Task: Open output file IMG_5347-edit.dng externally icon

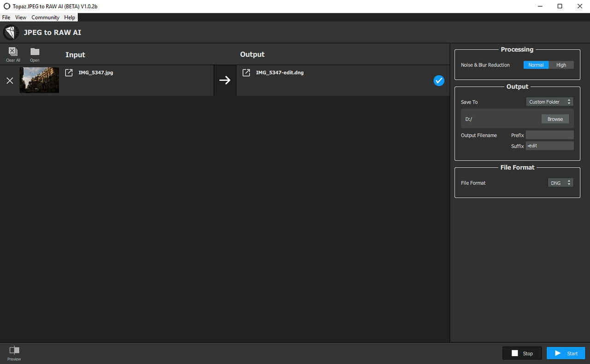Action: coord(246,73)
